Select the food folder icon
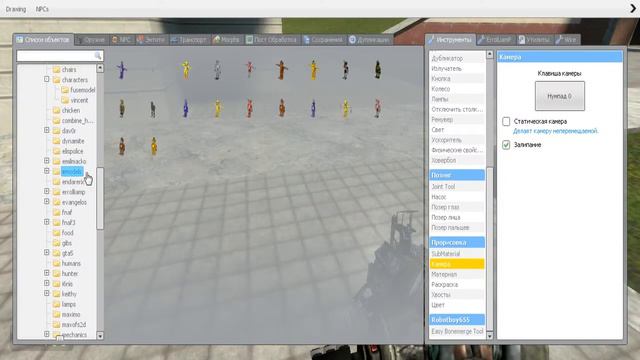The height and width of the screenshot is (360, 640). (56, 233)
